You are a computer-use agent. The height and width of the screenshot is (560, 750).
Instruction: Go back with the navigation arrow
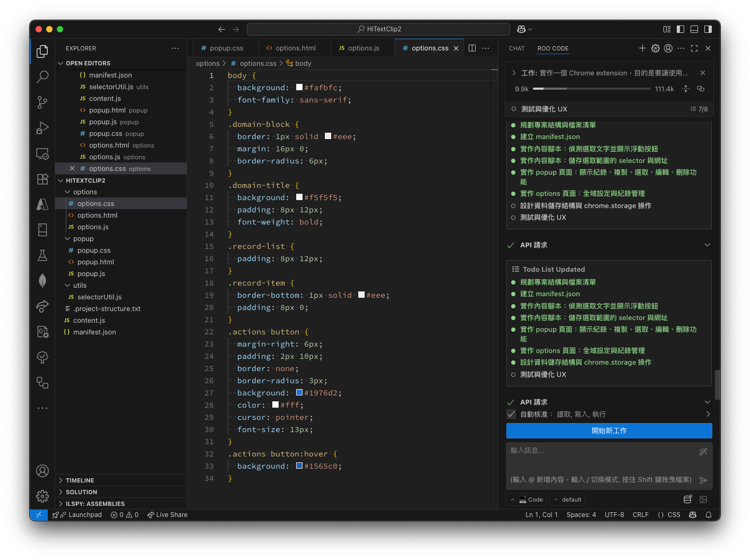click(222, 29)
